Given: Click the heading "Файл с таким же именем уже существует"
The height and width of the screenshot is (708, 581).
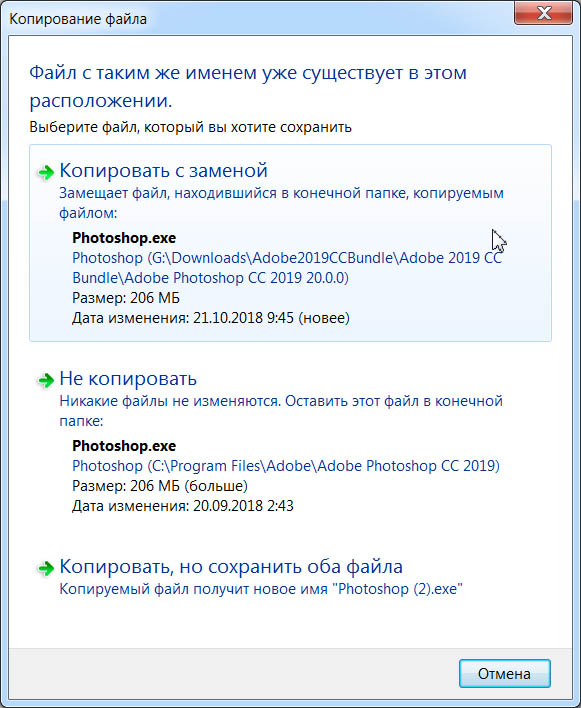Looking at the screenshot, I should click(248, 86).
